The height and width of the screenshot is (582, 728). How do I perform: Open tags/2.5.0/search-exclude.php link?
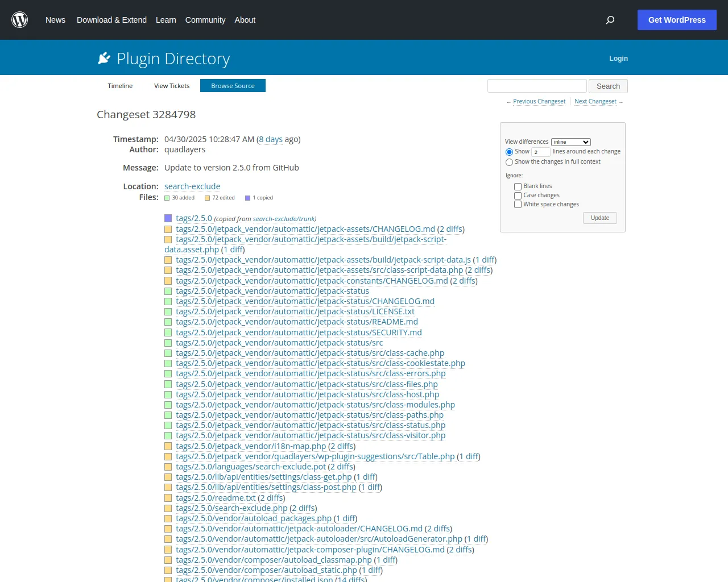[x=231, y=508]
